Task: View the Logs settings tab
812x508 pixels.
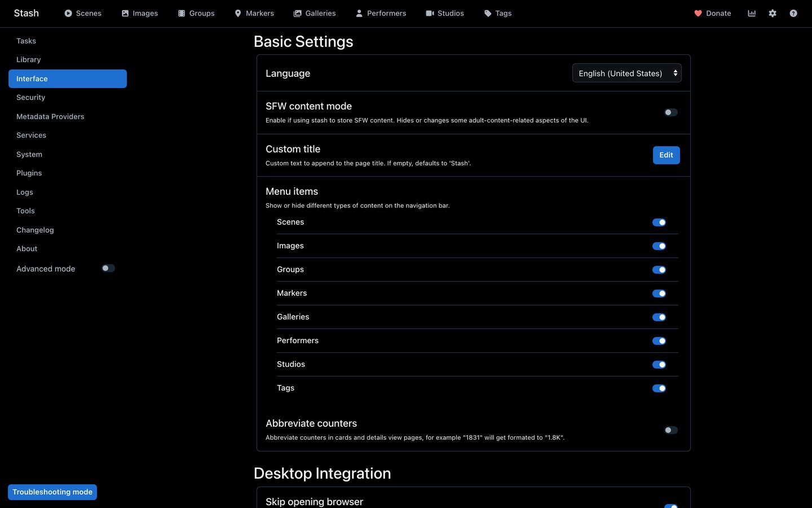Action: pyautogui.click(x=68, y=192)
